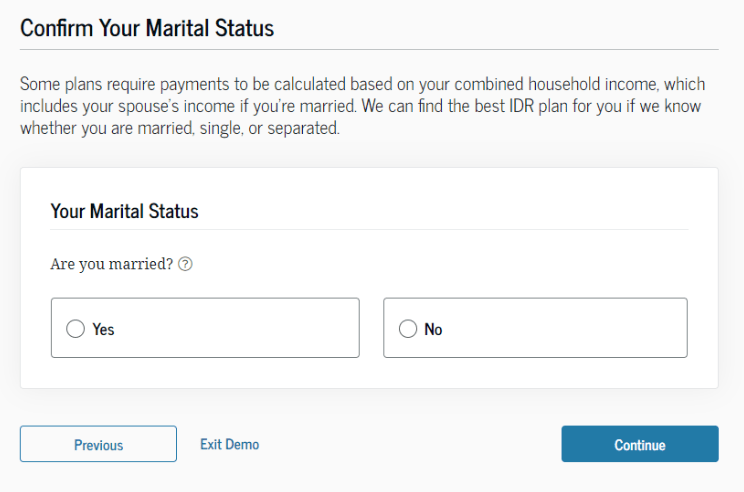Click the Are you married question text

[111, 265]
